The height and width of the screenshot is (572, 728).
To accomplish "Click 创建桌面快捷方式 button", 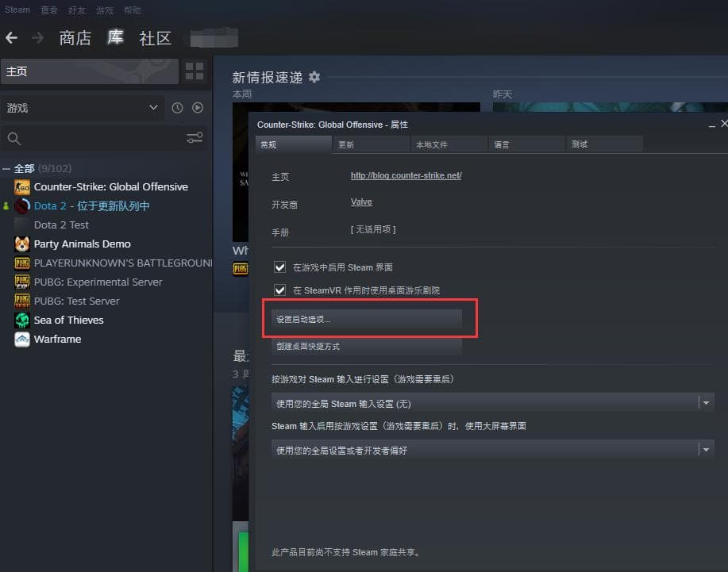I will click(x=367, y=346).
